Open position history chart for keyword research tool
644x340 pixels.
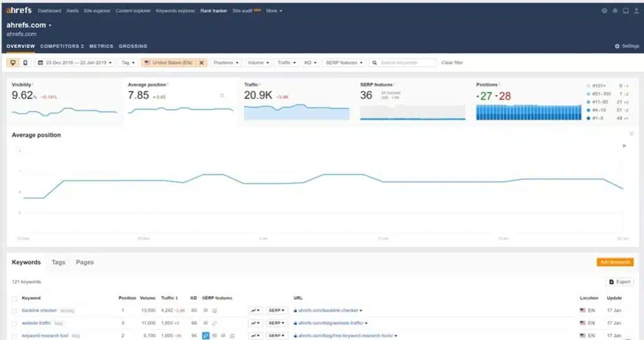(x=255, y=336)
